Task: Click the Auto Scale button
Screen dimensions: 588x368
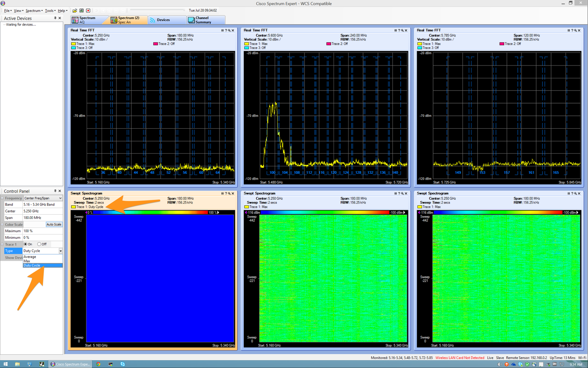Action: click(x=54, y=224)
